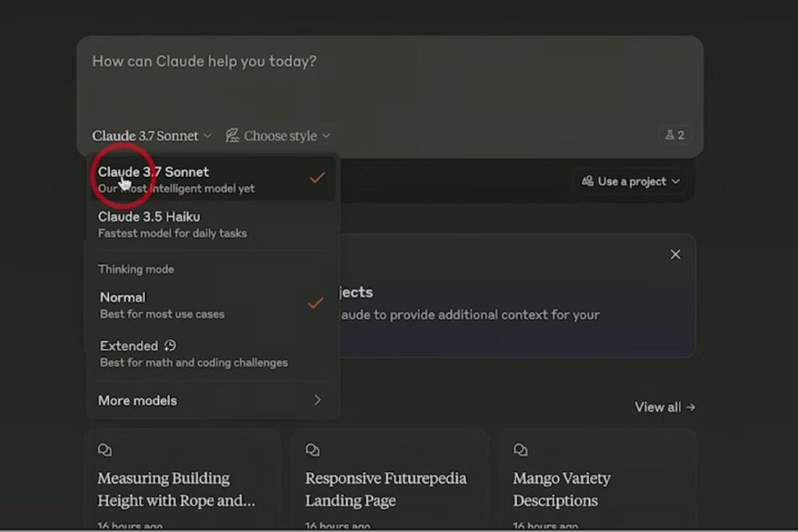Viewport: 798px width, 532px height.
Task: Click View all to see all chats
Action: pos(664,407)
